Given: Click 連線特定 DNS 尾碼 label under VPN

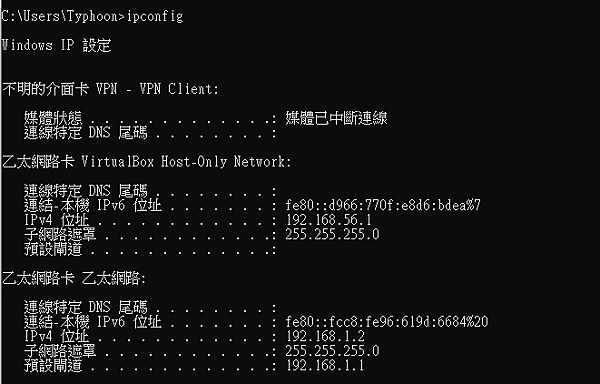Looking at the screenshot, I should pos(85,133).
